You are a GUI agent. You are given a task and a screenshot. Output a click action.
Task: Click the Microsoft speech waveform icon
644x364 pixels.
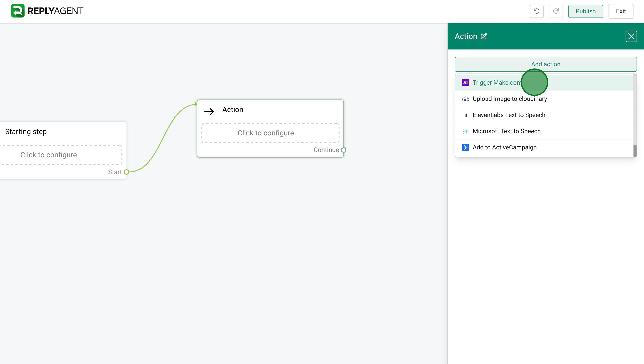[465, 131]
